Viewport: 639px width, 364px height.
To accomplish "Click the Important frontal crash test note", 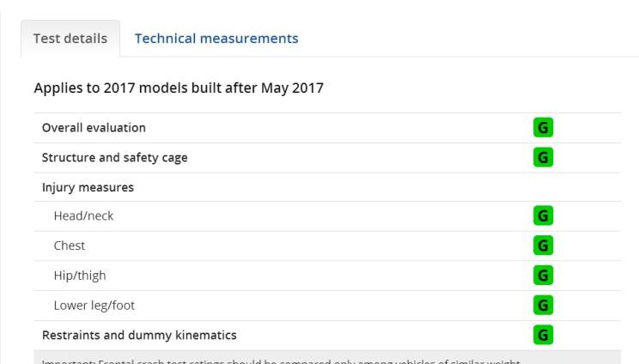I will pos(281,361).
